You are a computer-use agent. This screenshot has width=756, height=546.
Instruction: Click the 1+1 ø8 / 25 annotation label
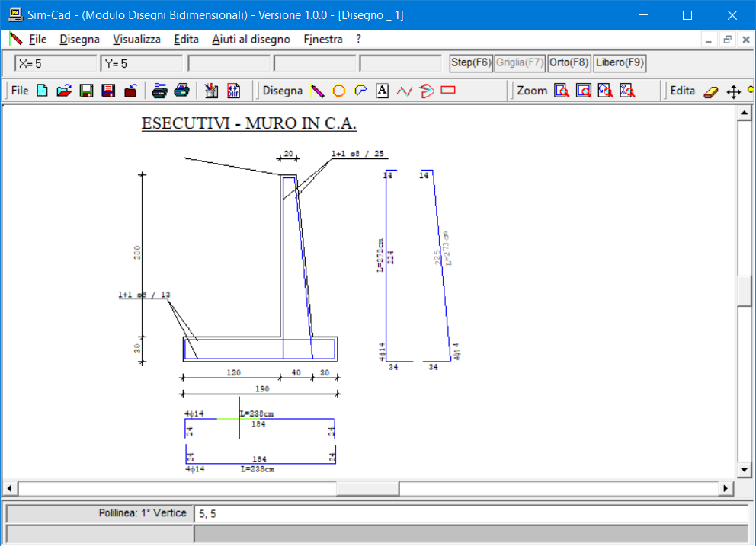357,153
